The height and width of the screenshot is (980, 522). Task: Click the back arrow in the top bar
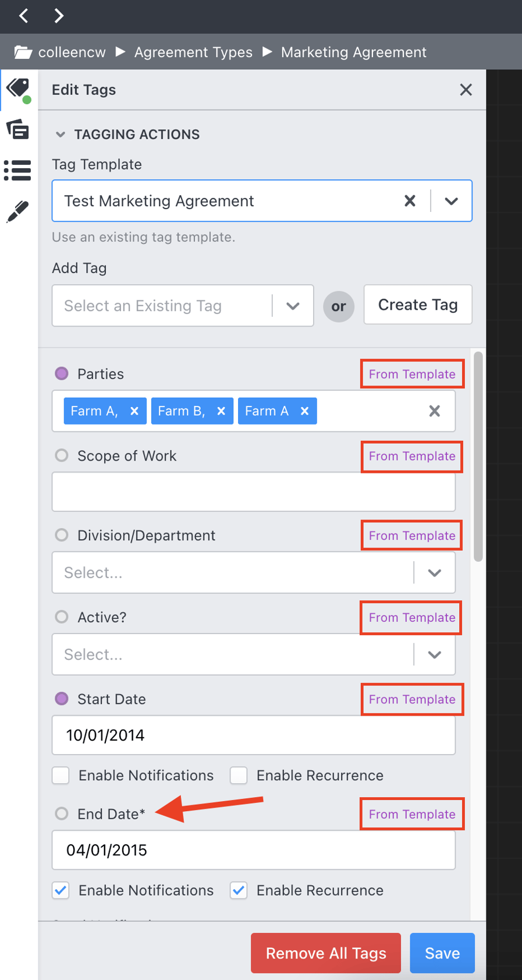click(23, 16)
